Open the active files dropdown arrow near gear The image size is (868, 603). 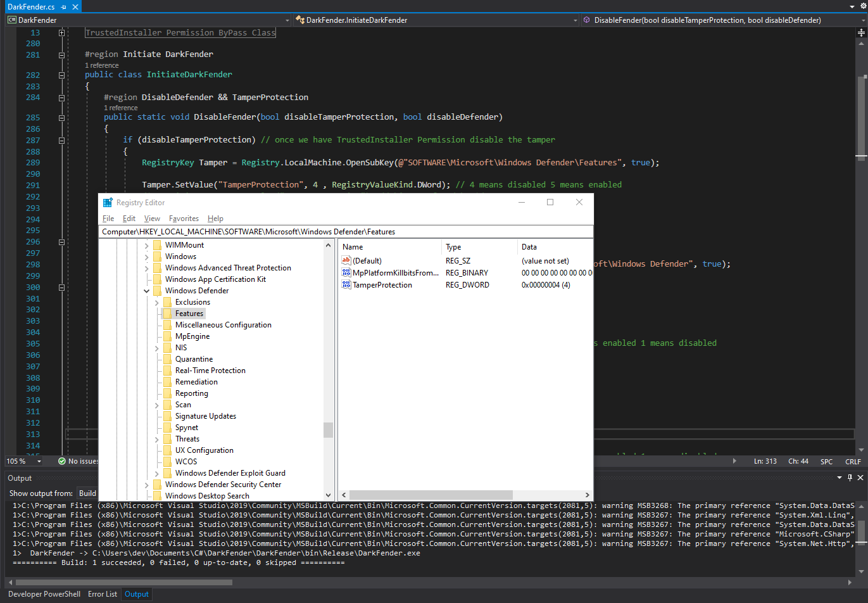pyautogui.click(x=852, y=6)
